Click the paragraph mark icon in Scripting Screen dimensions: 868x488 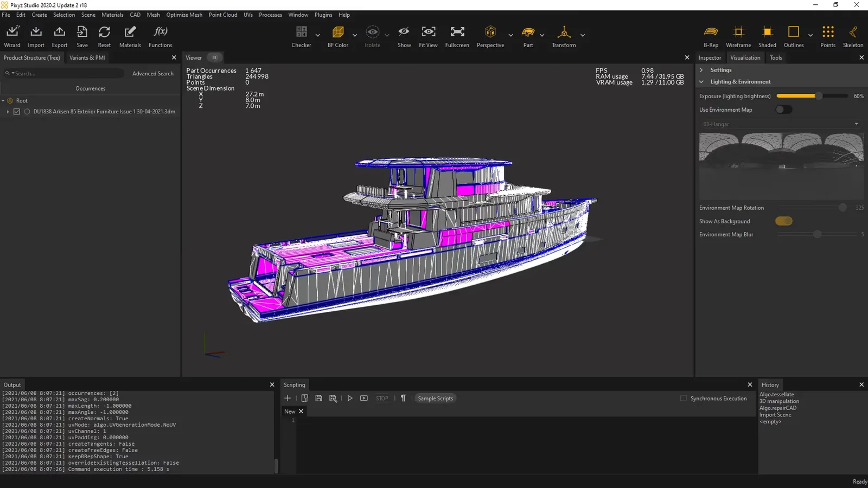click(x=403, y=398)
